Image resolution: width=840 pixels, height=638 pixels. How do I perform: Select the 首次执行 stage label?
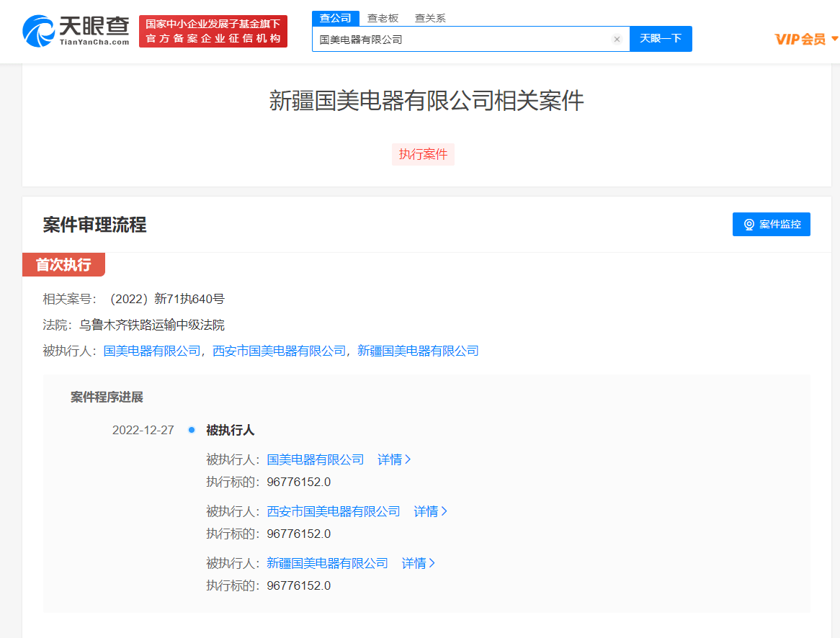coord(63,264)
